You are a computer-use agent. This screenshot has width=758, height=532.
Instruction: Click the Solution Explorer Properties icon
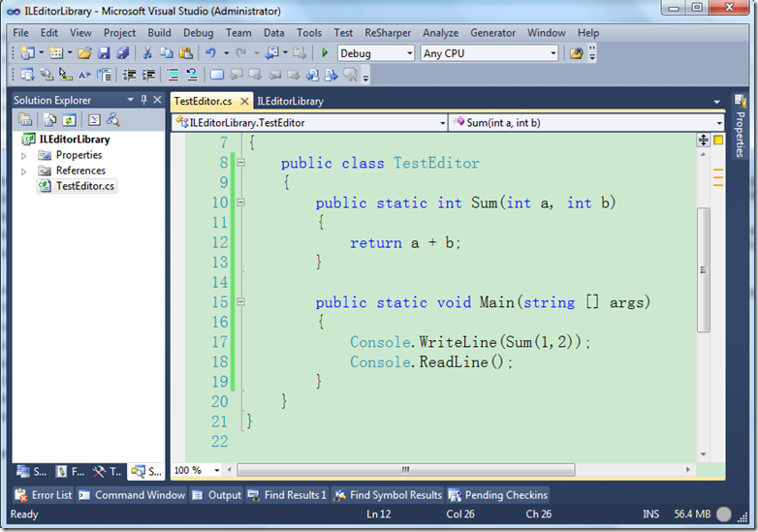pyautogui.click(x=25, y=119)
